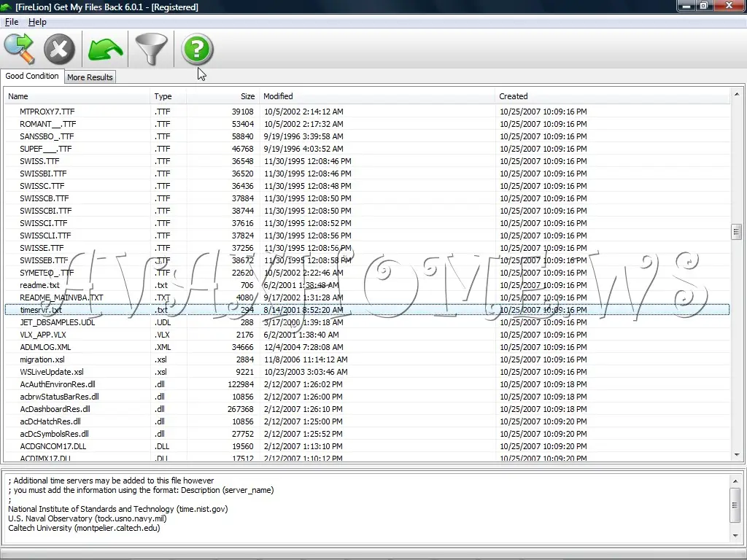This screenshot has width=747, height=560.
Task: Click the green question mark help icon
Action: pyautogui.click(x=197, y=49)
